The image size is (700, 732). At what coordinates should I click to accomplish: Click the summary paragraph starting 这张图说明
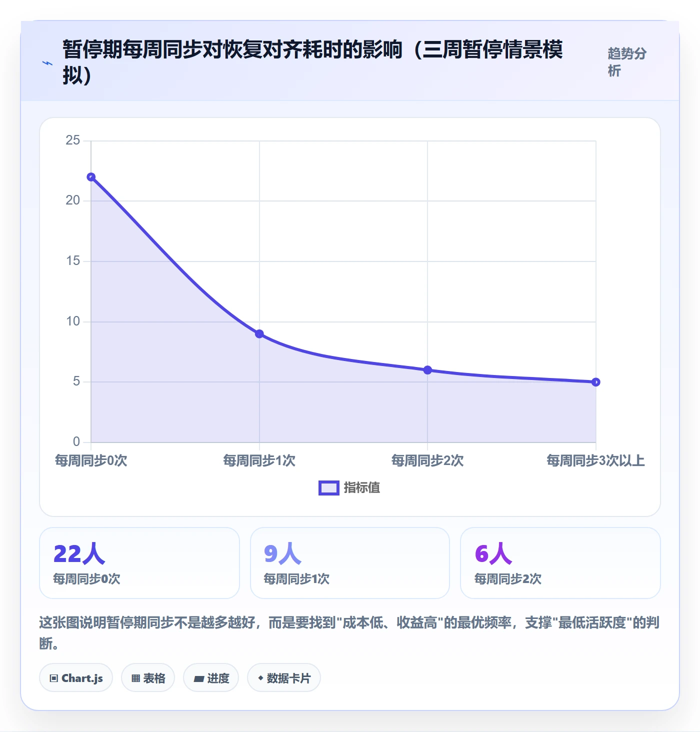349,632
